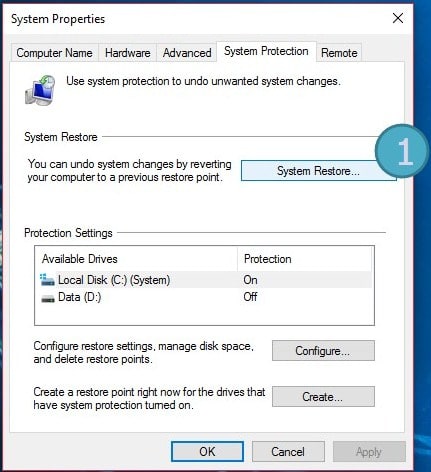Dismiss the dialog with Cancel
This screenshot has height=472, width=431.
[x=288, y=452]
